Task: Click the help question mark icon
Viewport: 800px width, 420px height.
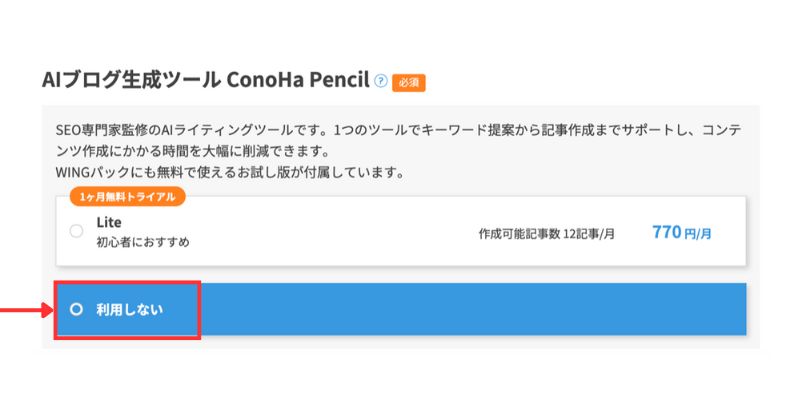Action: [x=380, y=81]
